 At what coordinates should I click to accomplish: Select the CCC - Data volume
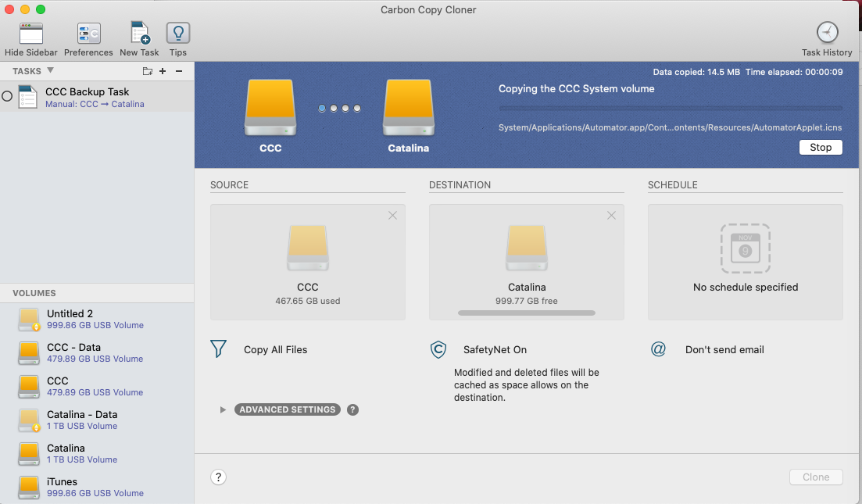click(97, 353)
